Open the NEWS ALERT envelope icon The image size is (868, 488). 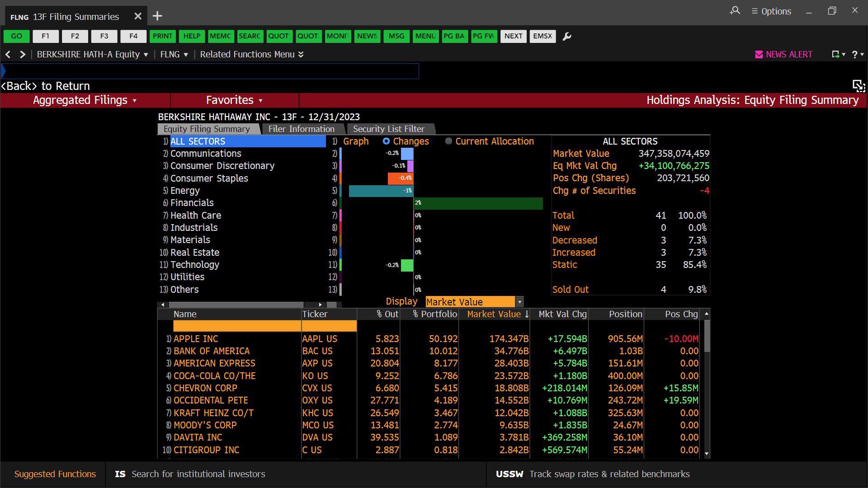(x=759, y=54)
